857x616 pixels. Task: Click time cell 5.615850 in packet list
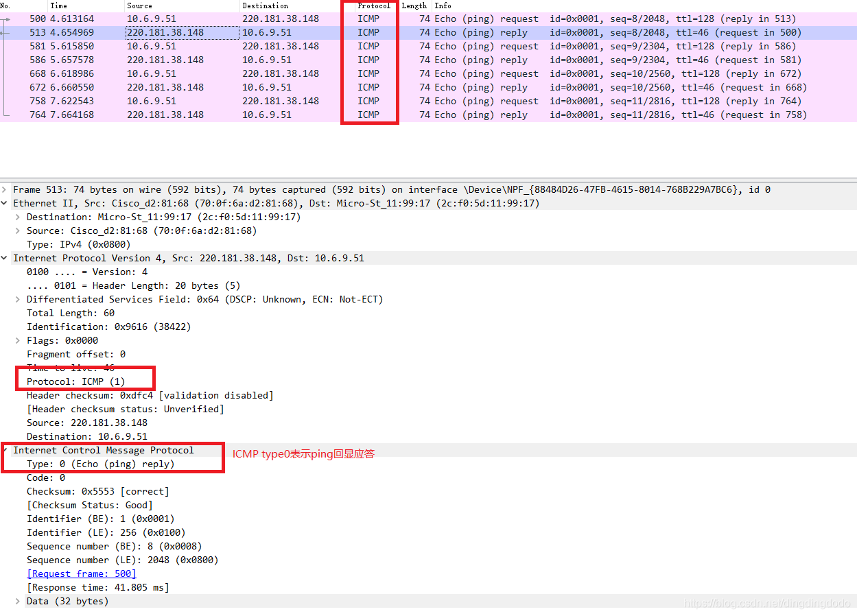pos(72,46)
